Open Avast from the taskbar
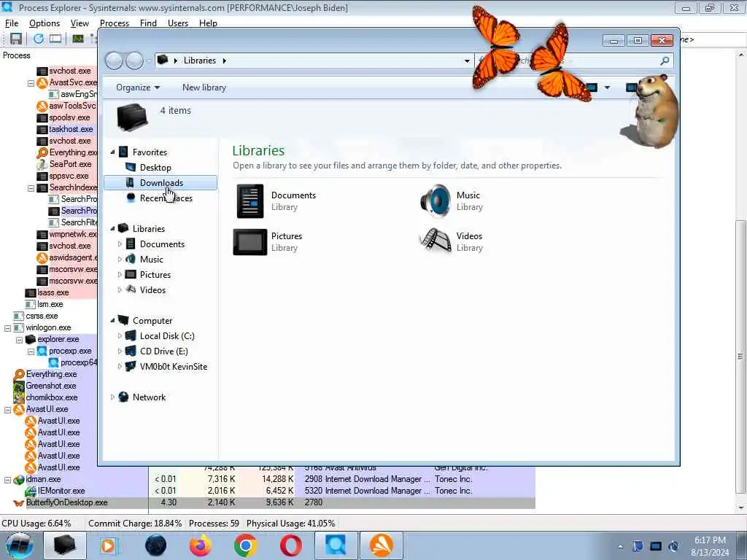This screenshot has height=560, width=747. tap(381, 545)
